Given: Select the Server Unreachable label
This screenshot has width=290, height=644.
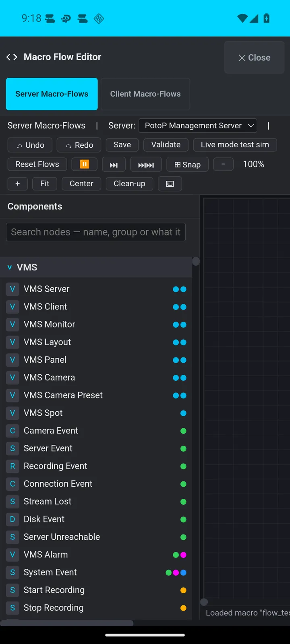Looking at the screenshot, I should point(62,537).
